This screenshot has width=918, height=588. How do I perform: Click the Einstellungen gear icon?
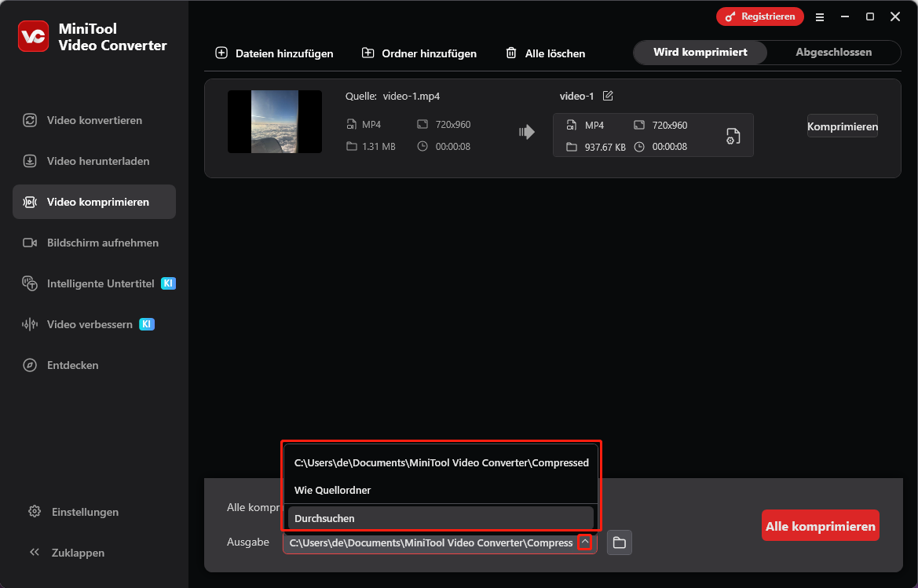pyautogui.click(x=35, y=511)
